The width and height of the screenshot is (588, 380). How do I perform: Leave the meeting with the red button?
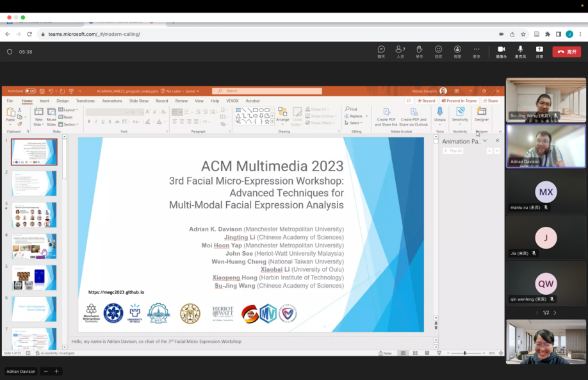(x=567, y=52)
